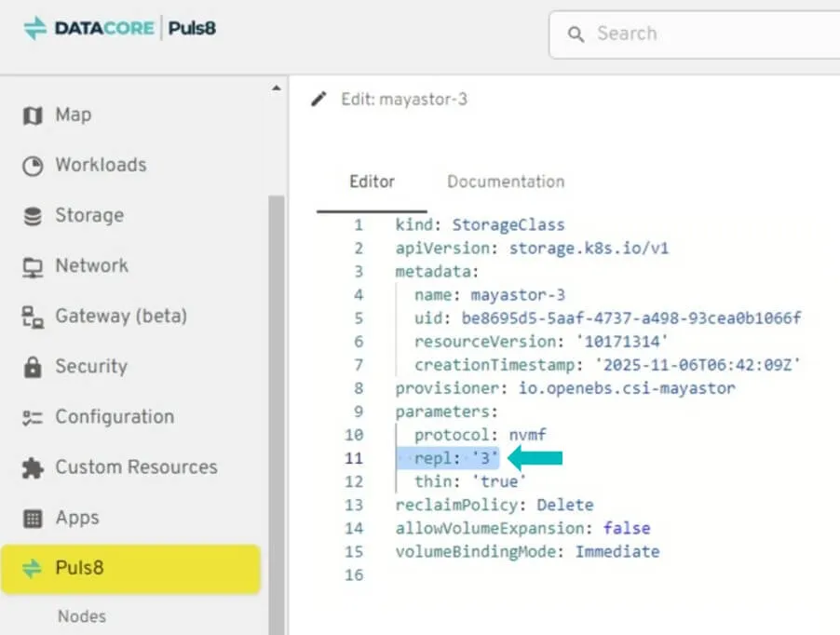The height and width of the screenshot is (635, 840).
Task: Click the Custom Resources puzzle icon
Action: click(x=33, y=467)
